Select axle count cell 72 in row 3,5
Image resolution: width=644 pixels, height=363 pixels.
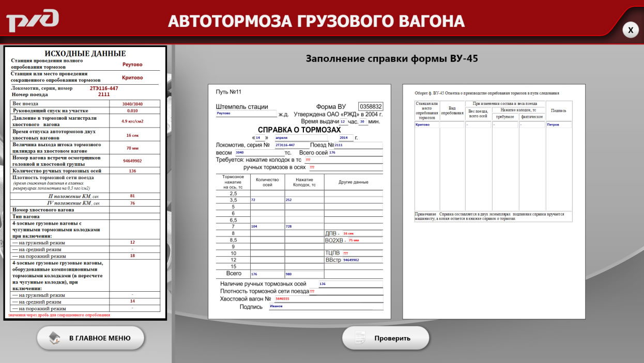pos(267,200)
